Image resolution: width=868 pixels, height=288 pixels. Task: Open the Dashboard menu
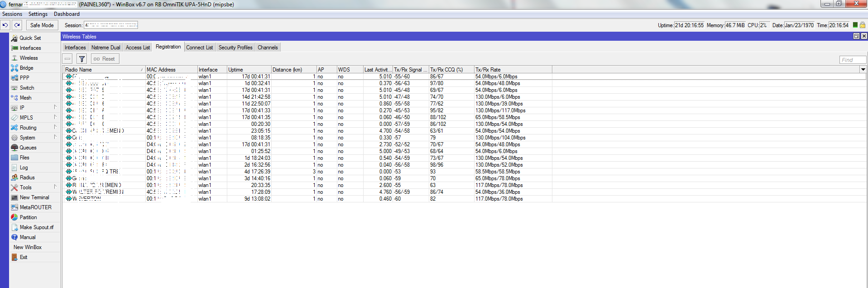pos(67,14)
